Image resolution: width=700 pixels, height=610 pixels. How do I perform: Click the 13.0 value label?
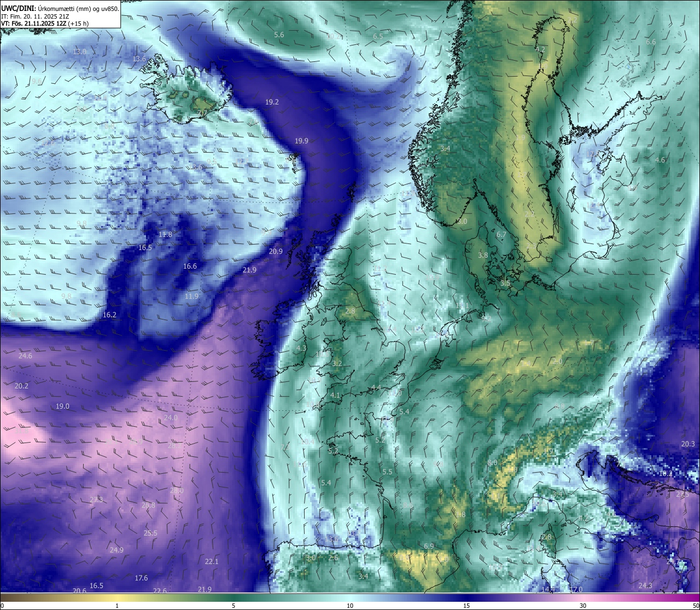80,52
